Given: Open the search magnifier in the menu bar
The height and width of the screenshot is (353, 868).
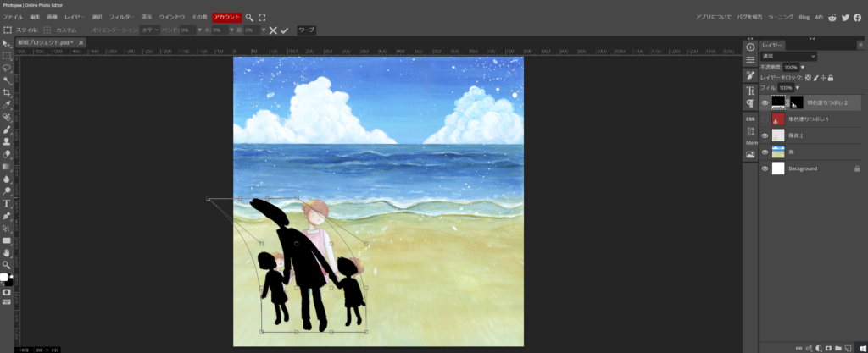Looking at the screenshot, I should (249, 17).
